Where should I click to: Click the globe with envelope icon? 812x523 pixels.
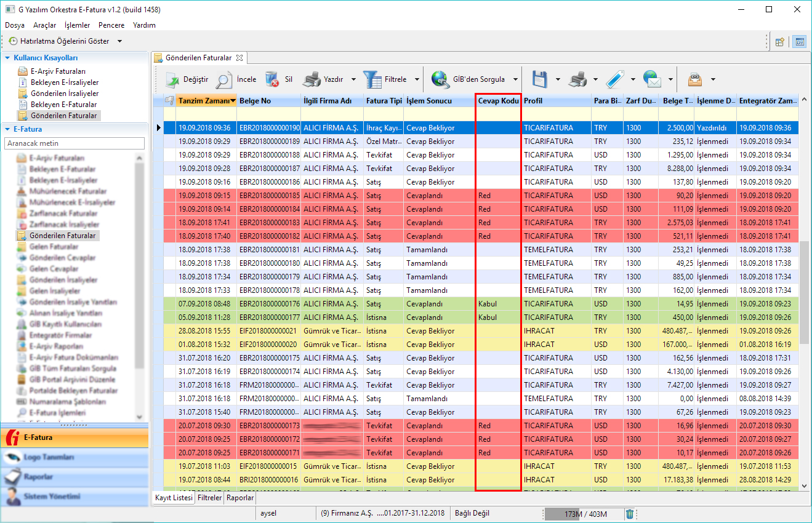[651, 79]
